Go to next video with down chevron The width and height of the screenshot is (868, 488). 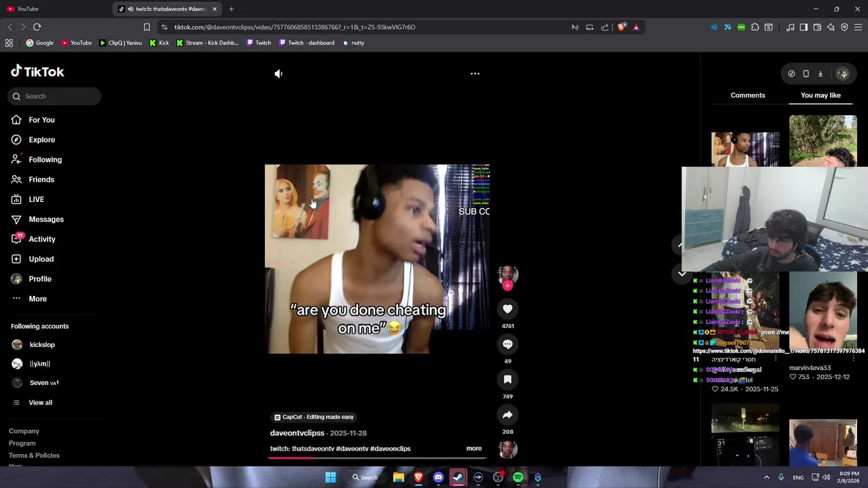click(x=682, y=274)
